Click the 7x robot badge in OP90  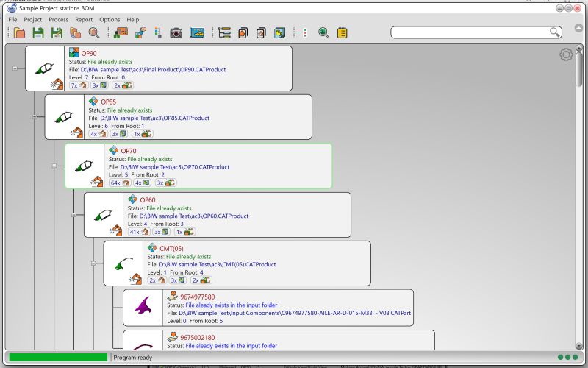pos(79,85)
